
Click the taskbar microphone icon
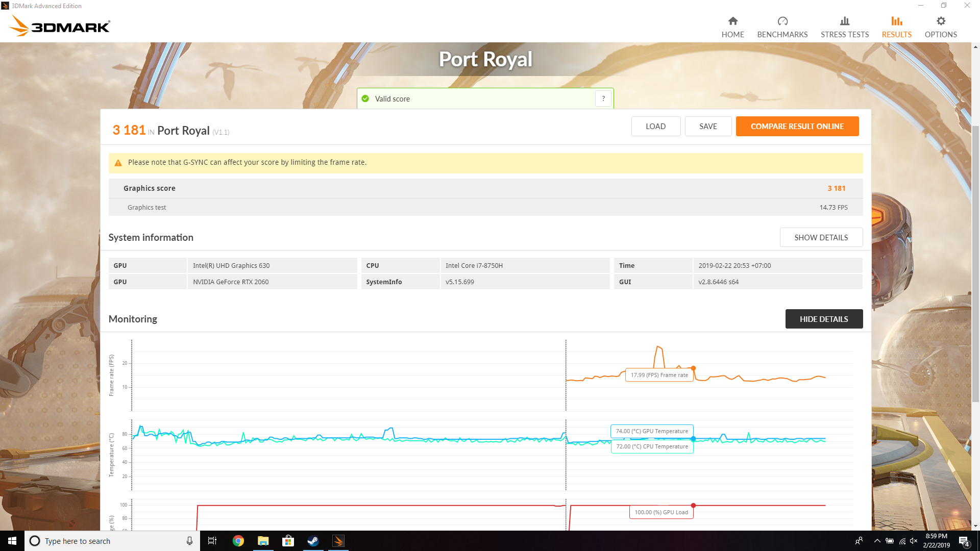[189, 541]
